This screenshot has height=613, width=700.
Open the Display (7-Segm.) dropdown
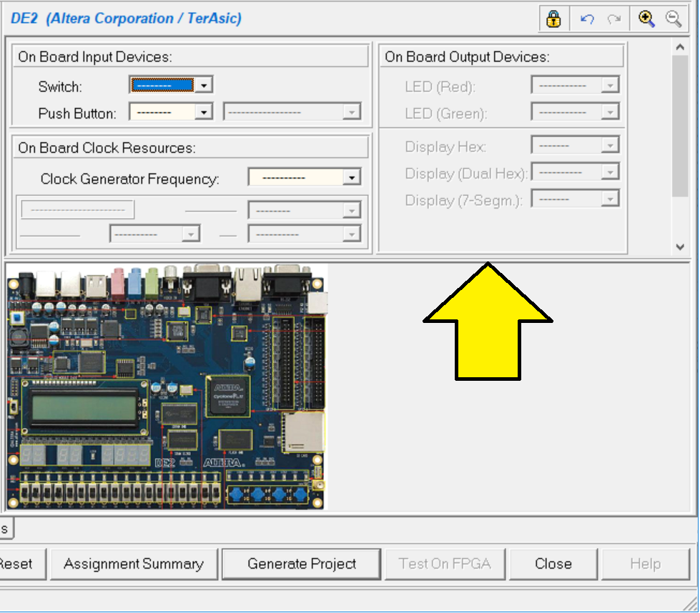[x=575, y=199]
